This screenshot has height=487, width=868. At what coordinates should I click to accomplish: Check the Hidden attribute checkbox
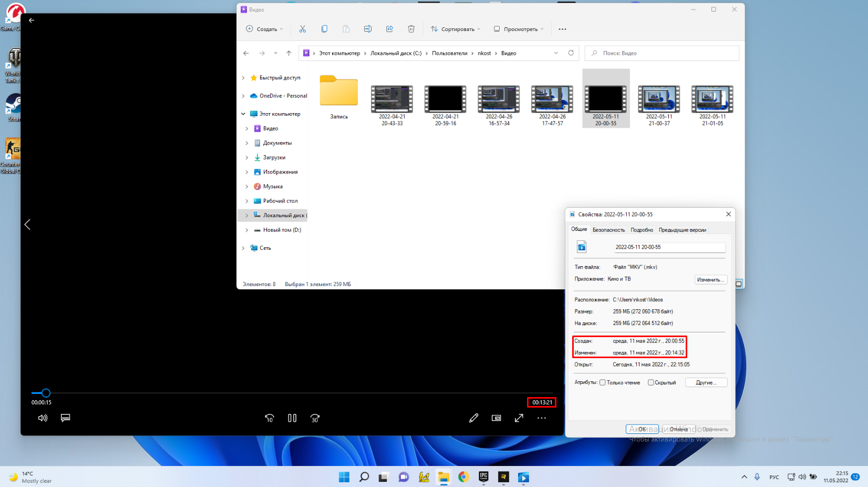(x=650, y=382)
